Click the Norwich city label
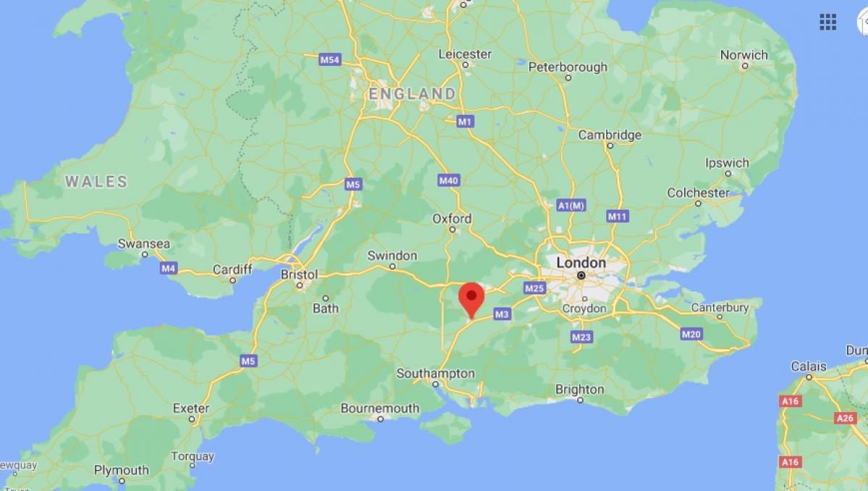The width and height of the screenshot is (868, 491). point(744,55)
